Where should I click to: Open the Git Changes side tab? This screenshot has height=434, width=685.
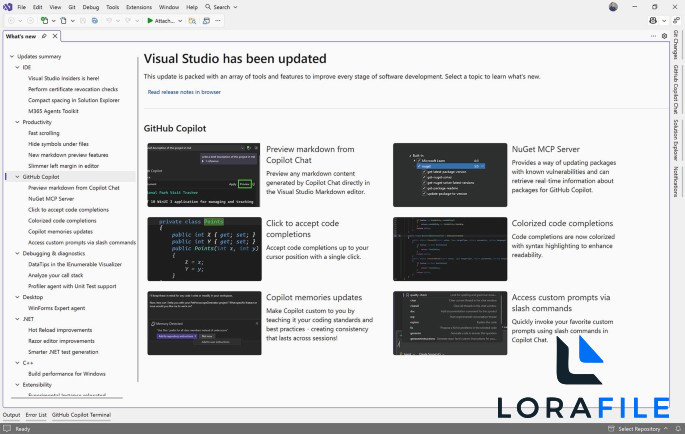pos(675,45)
